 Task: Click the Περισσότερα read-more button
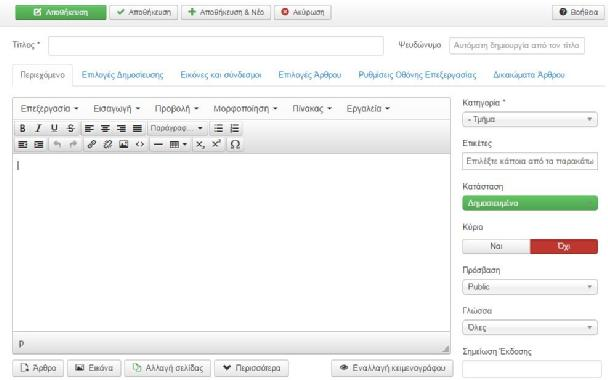pyautogui.click(x=251, y=368)
